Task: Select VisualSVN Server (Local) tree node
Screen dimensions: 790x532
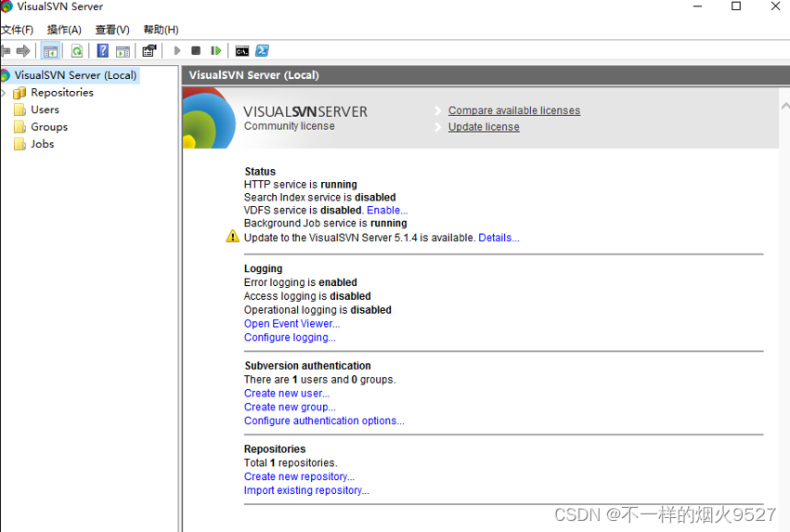Action: 75,75
